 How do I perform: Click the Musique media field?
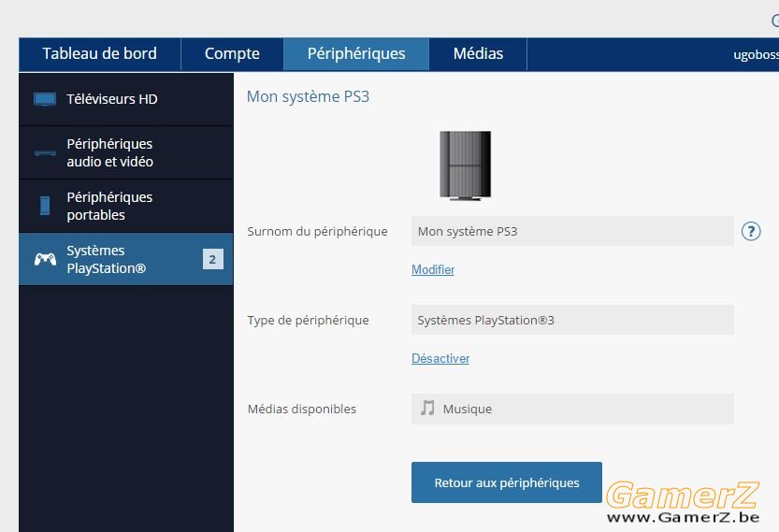[x=572, y=409]
